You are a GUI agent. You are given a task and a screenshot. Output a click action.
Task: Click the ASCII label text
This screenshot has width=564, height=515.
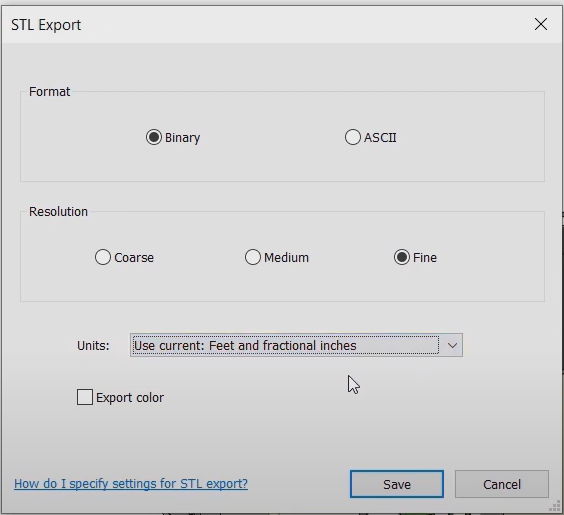pyautogui.click(x=380, y=138)
